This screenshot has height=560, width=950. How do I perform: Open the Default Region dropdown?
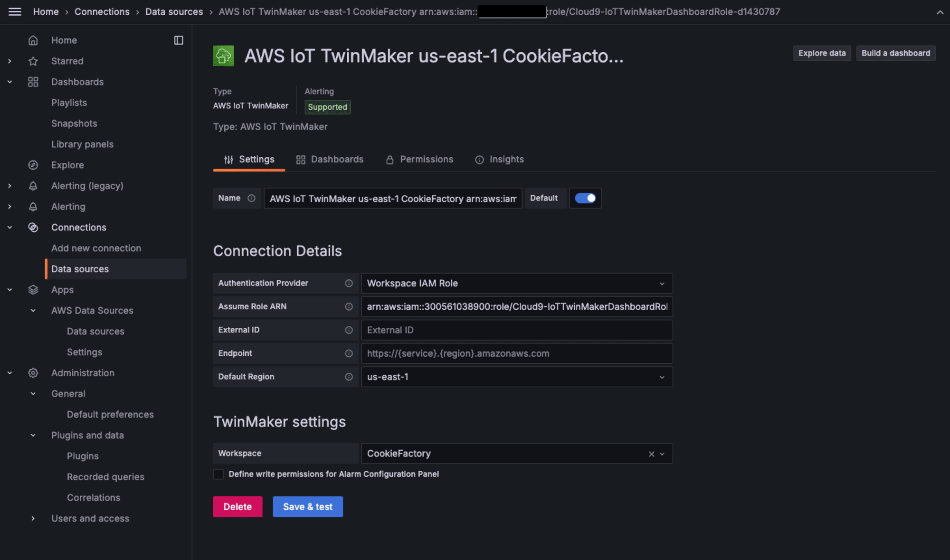517,377
